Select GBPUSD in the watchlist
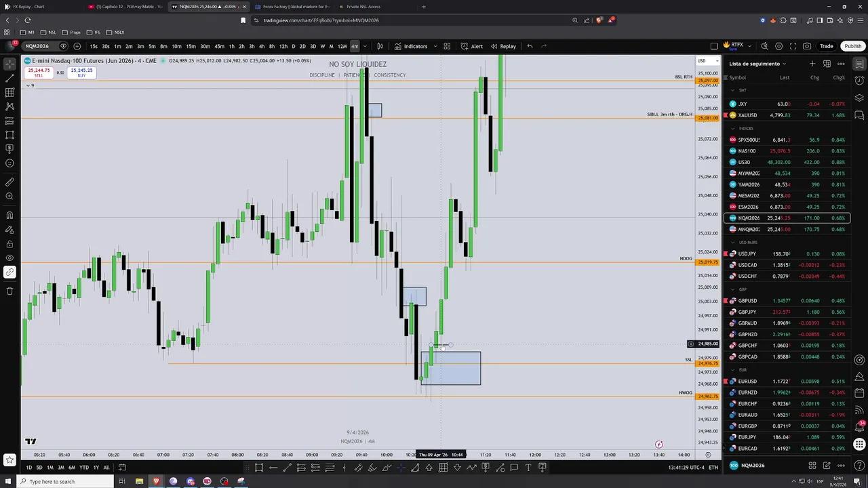 (787, 301)
